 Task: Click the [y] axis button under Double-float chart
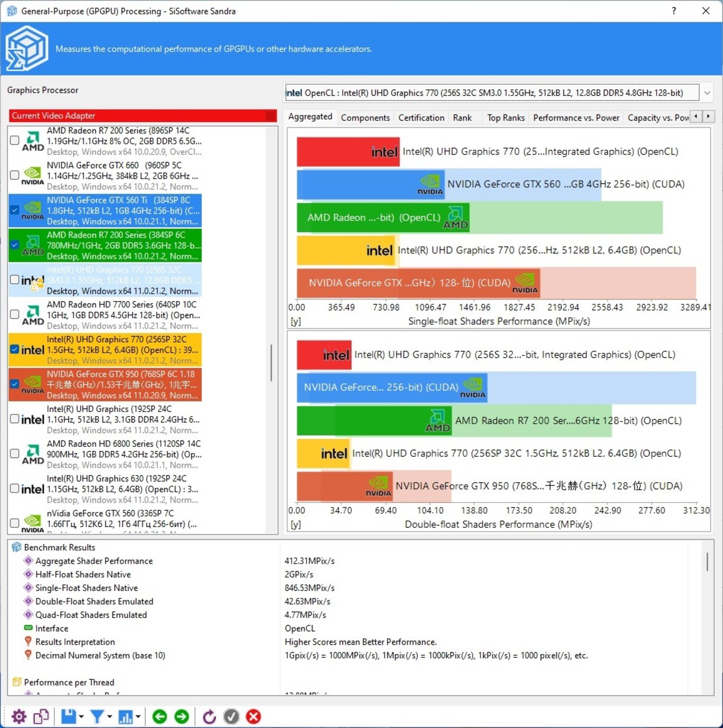click(x=296, y=524)
